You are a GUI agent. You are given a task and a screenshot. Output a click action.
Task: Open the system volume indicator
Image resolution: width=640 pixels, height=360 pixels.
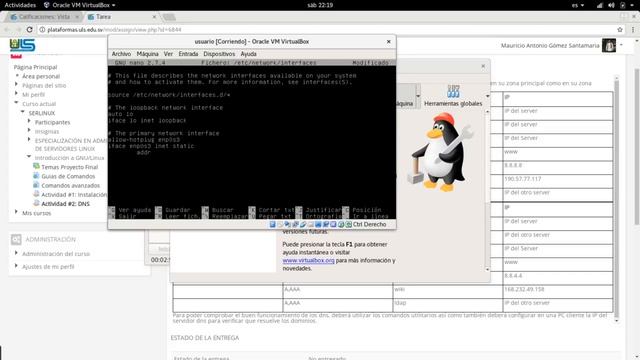pos(611,5)
